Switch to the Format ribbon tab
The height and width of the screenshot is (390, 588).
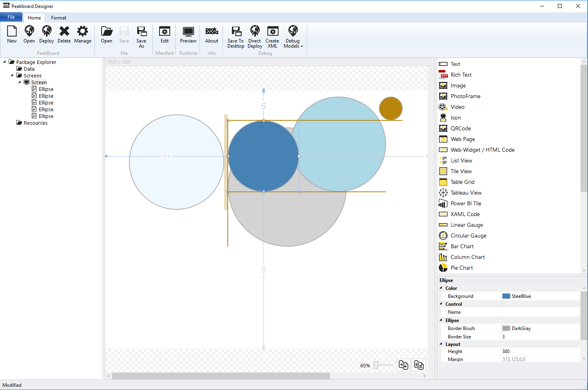(x=59, y=18)
